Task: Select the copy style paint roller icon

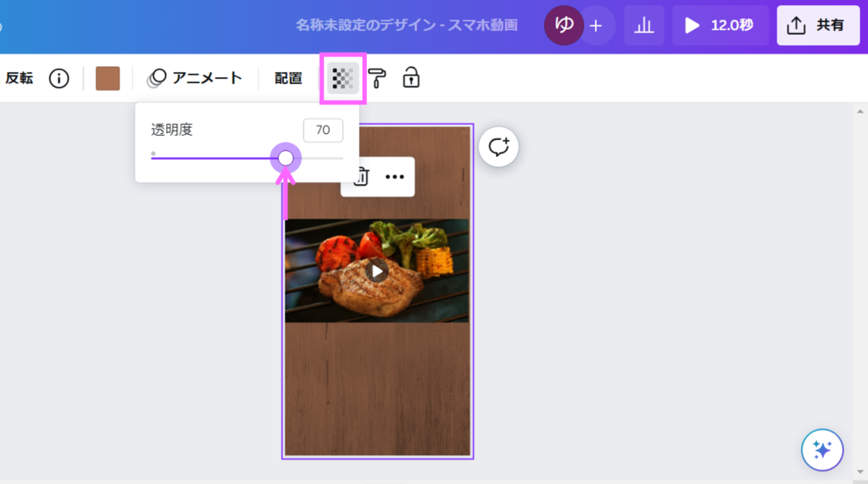Action: point(376,79)
